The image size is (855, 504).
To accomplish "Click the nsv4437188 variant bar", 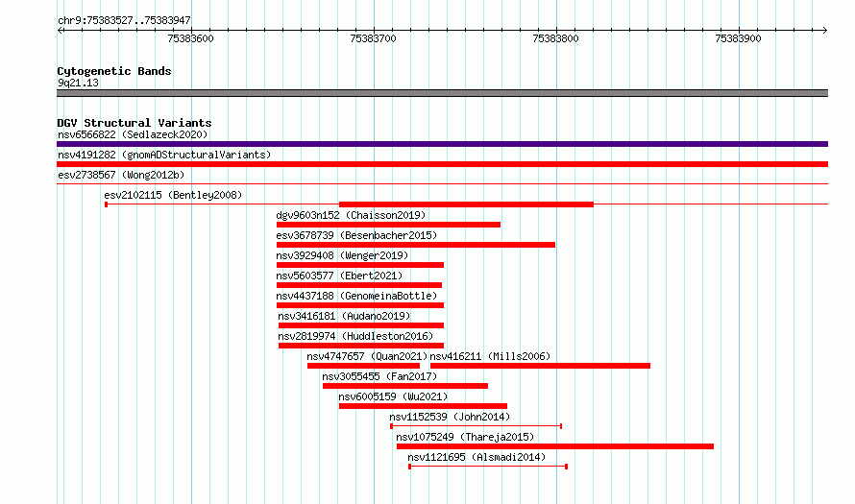I will (360, 305).
